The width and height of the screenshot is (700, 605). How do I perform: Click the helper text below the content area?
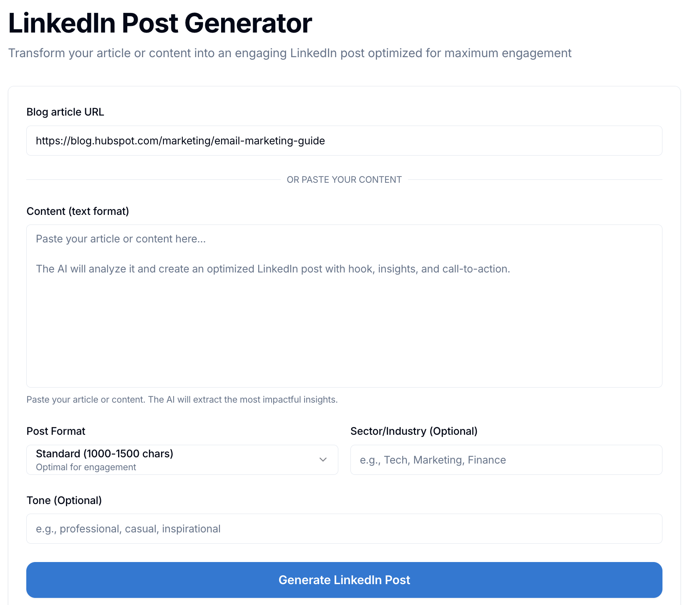[x=182, y=400]
